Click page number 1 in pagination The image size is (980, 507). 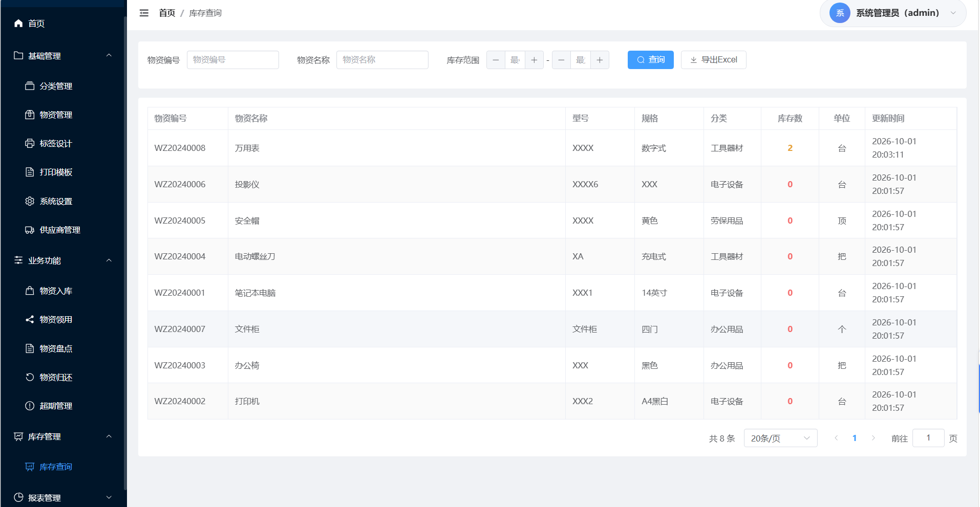click(854, 438)
